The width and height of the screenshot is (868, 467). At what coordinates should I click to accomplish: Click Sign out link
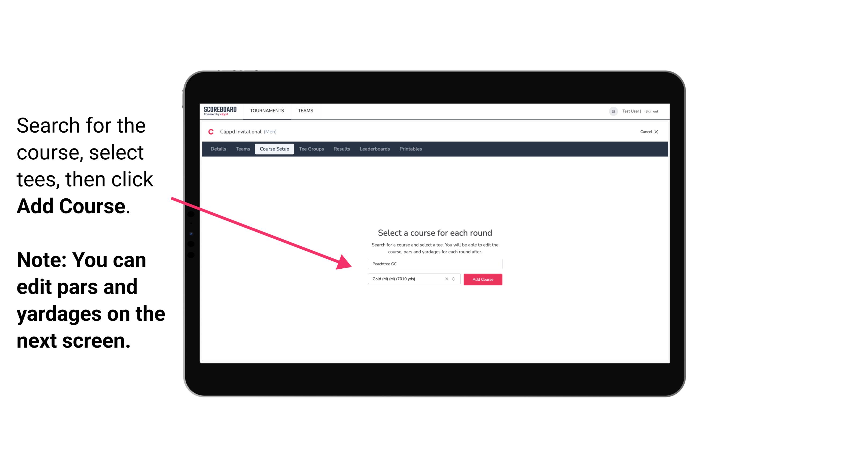(651, 111)
